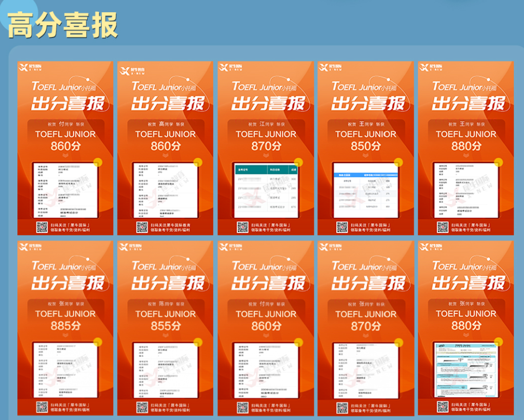Open the score sheet on 王同学's 880分 poster
Image resolution: width=524 pixels, height=420 pixels.
click(x=466, y=190)
